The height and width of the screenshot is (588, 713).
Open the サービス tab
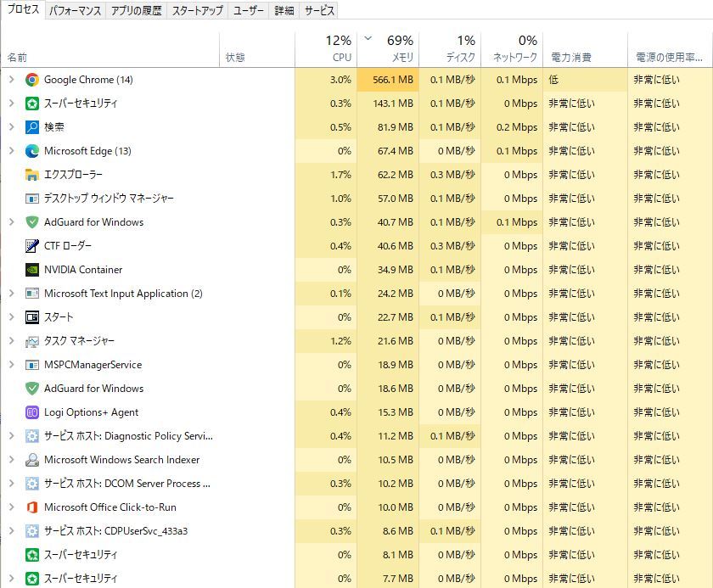319,11
